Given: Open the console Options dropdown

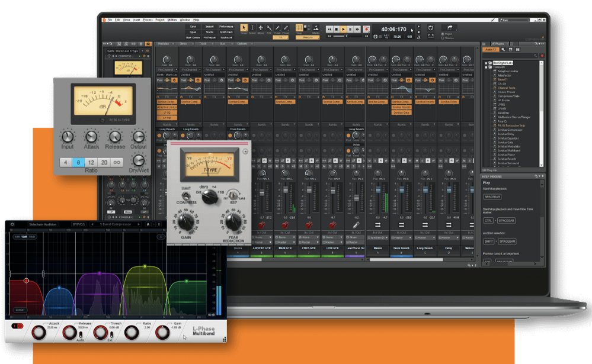Looking at the screenshot, I should click(244, 44).
